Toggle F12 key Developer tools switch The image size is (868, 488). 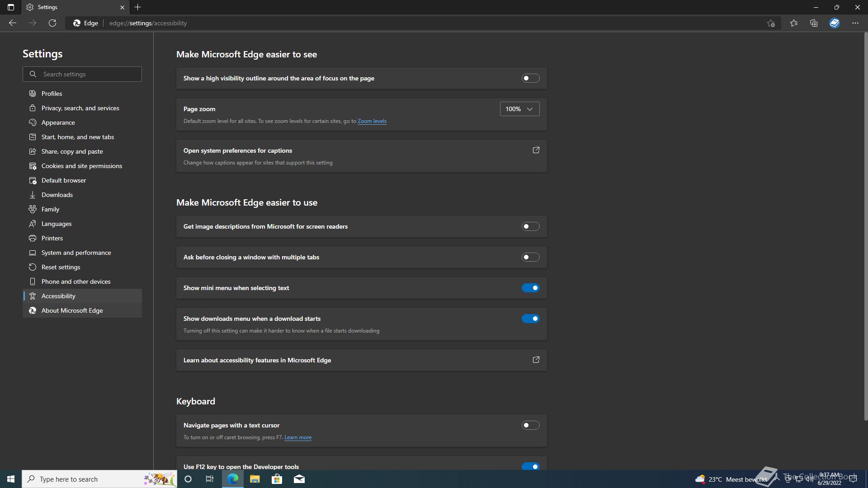click(531, 466)
